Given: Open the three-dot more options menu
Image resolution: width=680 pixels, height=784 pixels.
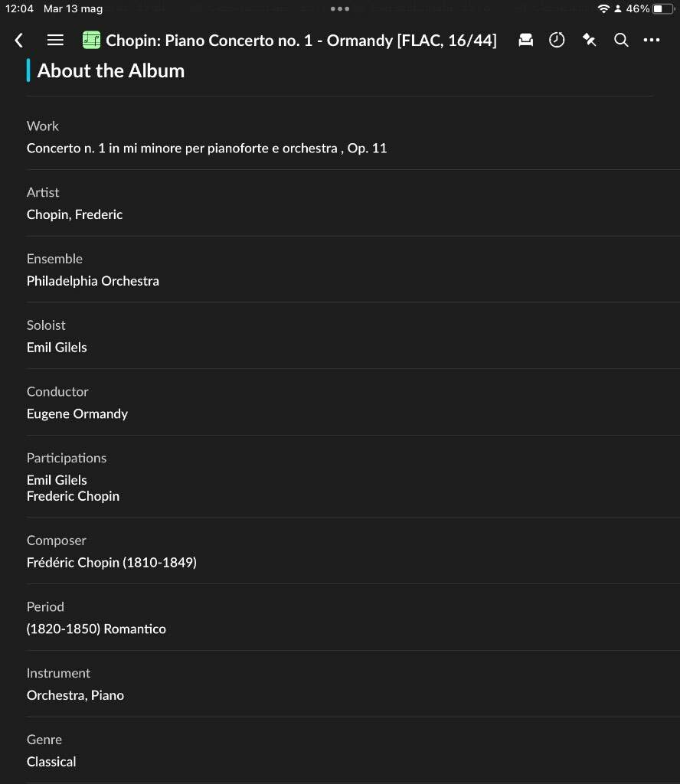Looking at the screenshot, I should click(652, 40).
